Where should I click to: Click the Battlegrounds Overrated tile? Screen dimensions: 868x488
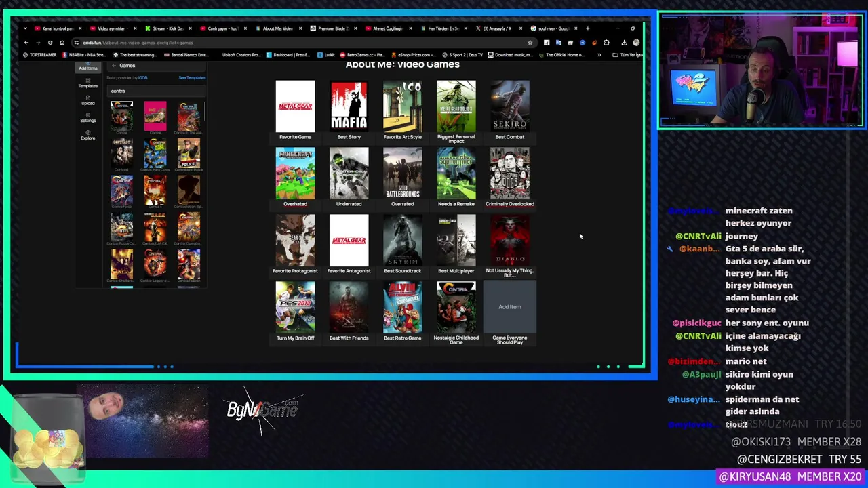[402, 174]
